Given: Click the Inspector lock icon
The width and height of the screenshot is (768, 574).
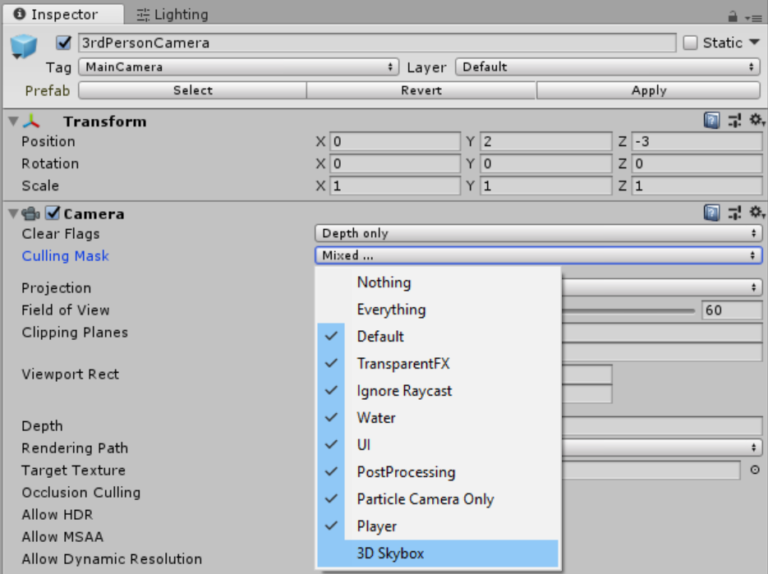Looking at the screenshot, I should click(x=733, y=16).
